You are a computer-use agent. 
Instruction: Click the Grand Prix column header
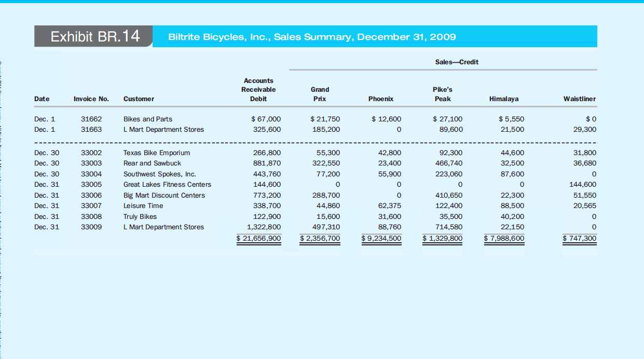(320, 94)
